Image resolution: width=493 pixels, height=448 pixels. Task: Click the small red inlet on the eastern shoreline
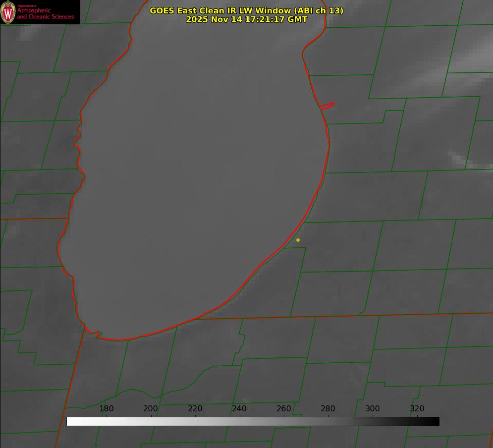(328, 106)
